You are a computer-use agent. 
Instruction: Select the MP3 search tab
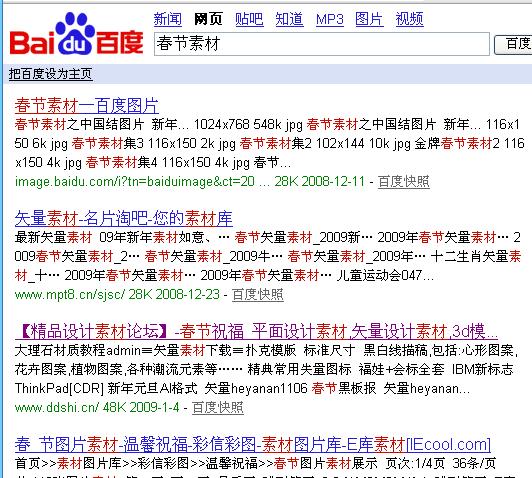pos(329,19)
